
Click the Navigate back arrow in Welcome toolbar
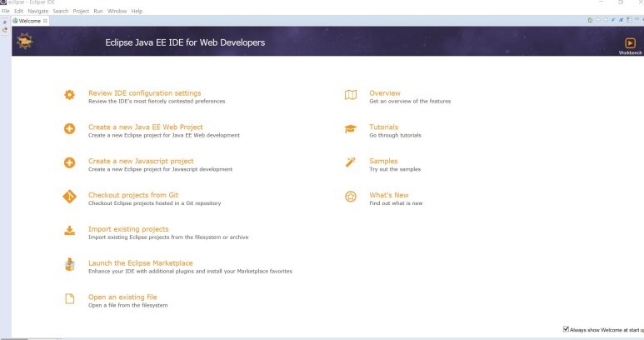tap(598, 20)
